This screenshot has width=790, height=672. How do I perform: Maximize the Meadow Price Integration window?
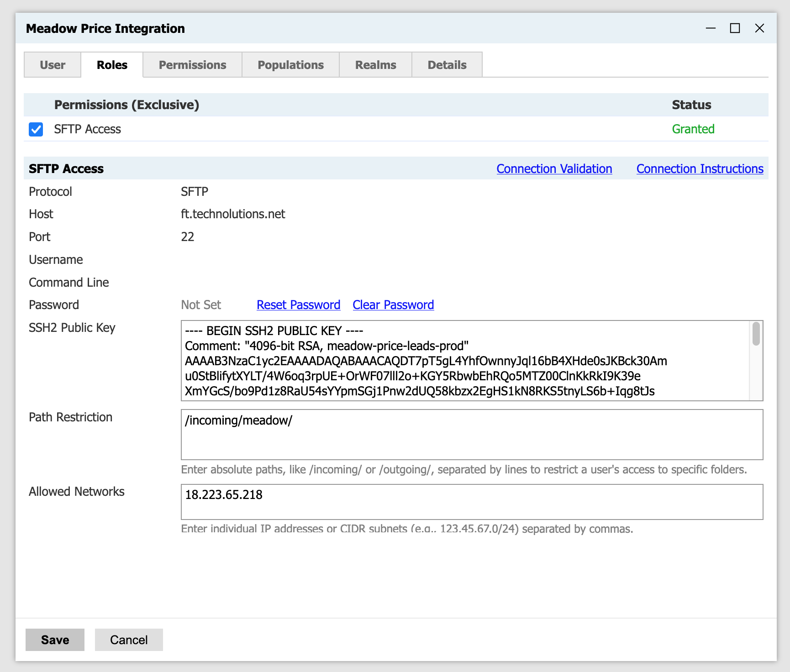point(735,28)
